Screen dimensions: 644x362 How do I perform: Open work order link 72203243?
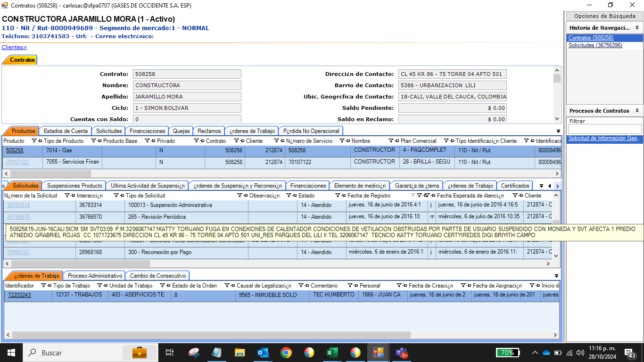point(19,295)
